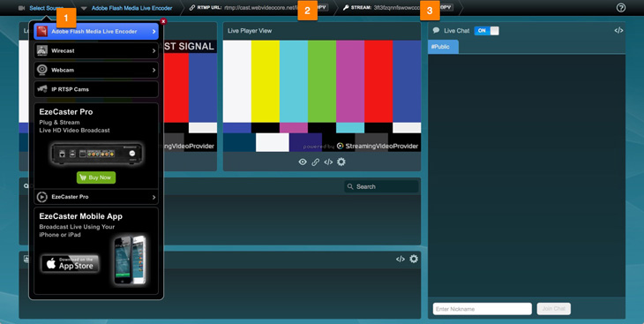644x324 pixels.
Task: Toggle the Live Player View eye icon
Action: coord(303,162)
